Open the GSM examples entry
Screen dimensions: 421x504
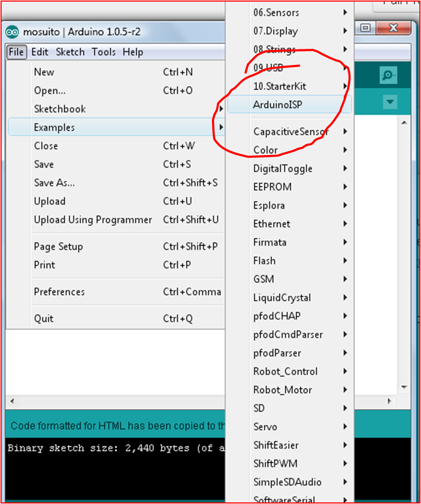[290, 279]
